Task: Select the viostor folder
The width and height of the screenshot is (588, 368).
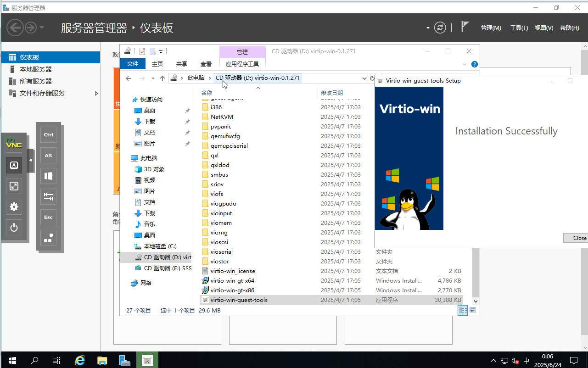Action: [x=220, y=261]
